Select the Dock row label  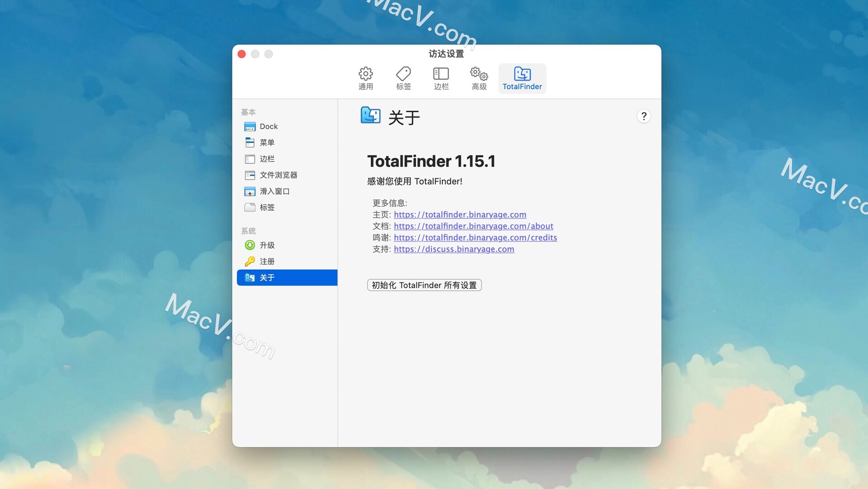pyautogui.click(x=269, y=127)
